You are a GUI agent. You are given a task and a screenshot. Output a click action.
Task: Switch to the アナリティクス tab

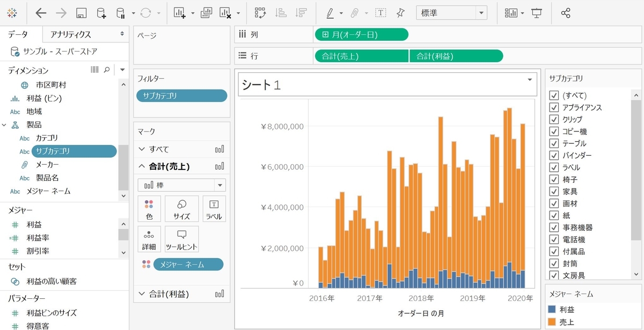[70, 34]
